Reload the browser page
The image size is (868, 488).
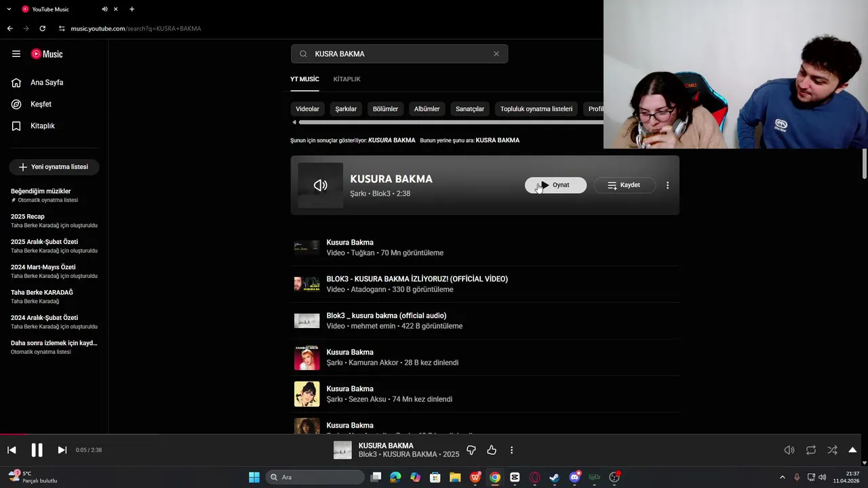(42, 28)
